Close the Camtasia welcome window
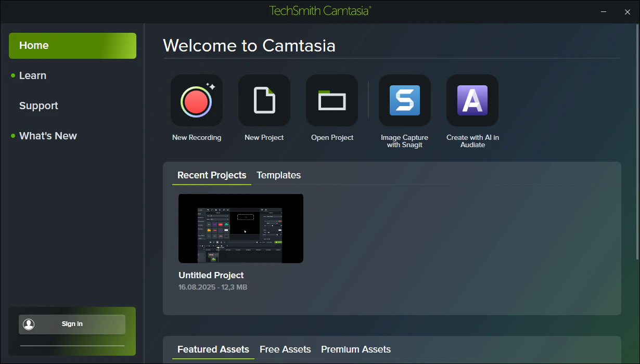Screen dimensions: 640x364 (628, 11)
